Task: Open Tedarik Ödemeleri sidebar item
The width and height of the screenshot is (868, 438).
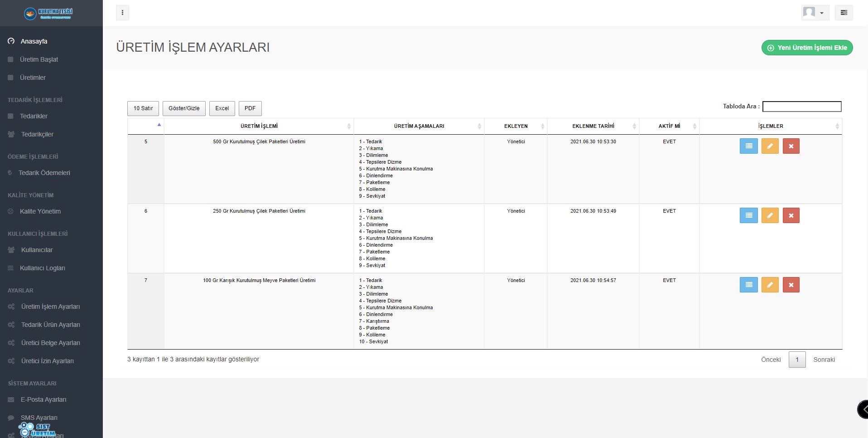Action: [51, 173]
